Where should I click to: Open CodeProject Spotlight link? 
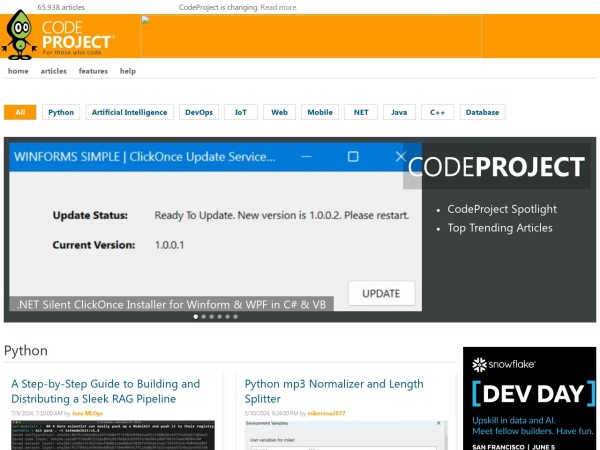502,209
